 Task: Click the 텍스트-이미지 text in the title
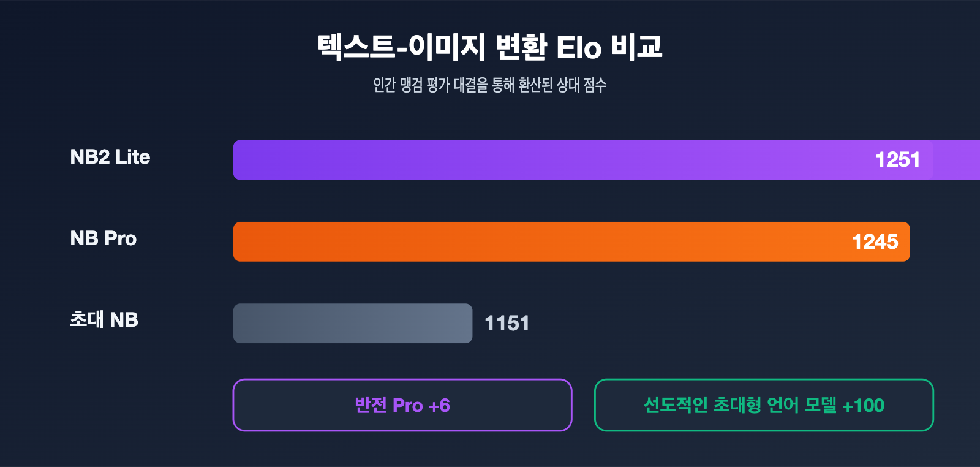401,47
